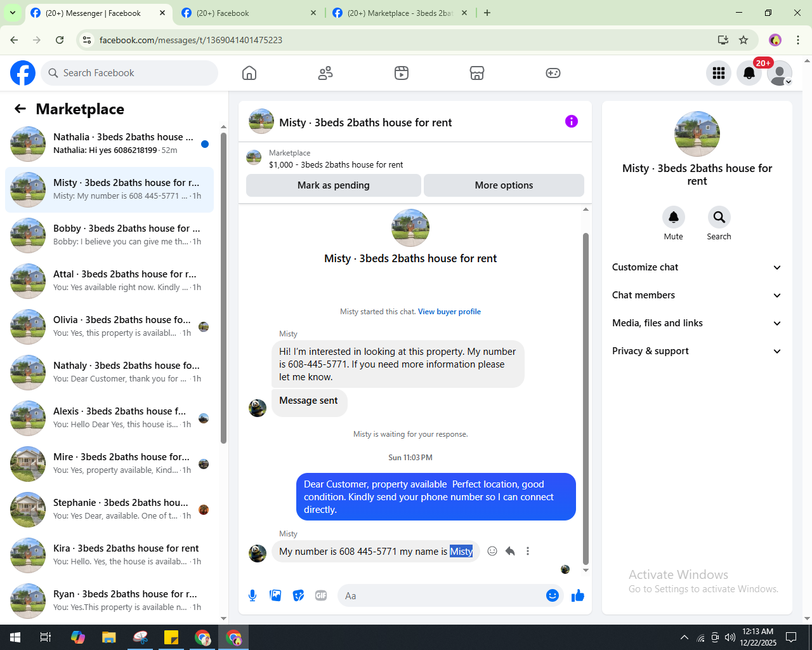Open the Video (Reels) icon
The height and width of the screenshot is (650, 812).
402,73
